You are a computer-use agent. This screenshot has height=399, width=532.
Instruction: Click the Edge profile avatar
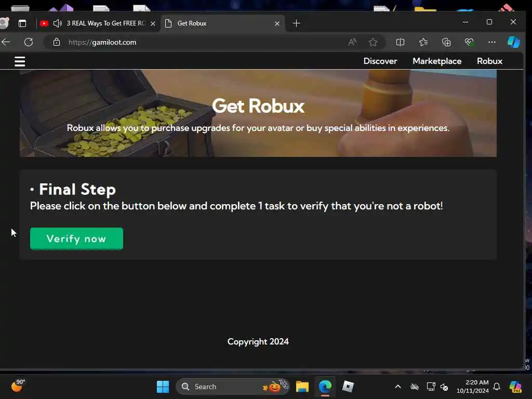[x=4, y=23]
